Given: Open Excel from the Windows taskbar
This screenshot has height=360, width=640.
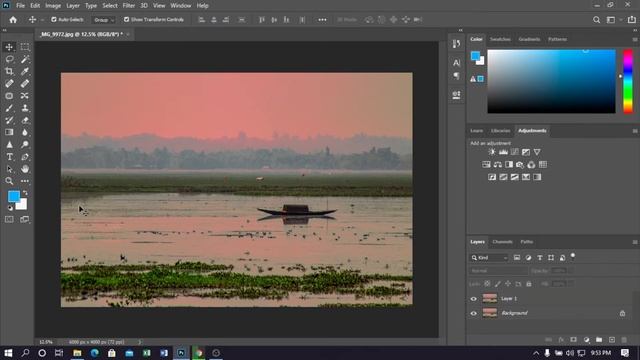Looking at the screenshot, I should pyautogui.click(x=147, y=353).
